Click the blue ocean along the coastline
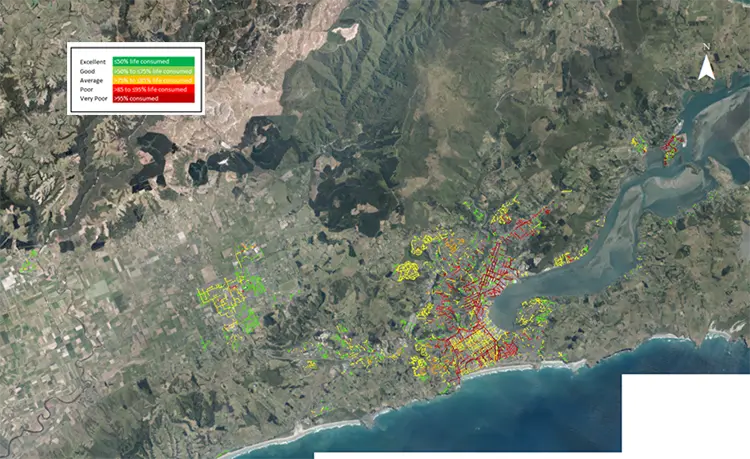Screen dimensions: 750x459 click(500, 410)
